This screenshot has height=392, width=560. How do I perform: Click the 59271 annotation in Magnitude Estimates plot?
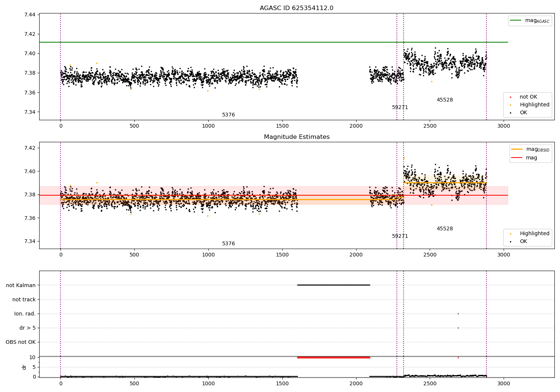[x=400, y=236]
